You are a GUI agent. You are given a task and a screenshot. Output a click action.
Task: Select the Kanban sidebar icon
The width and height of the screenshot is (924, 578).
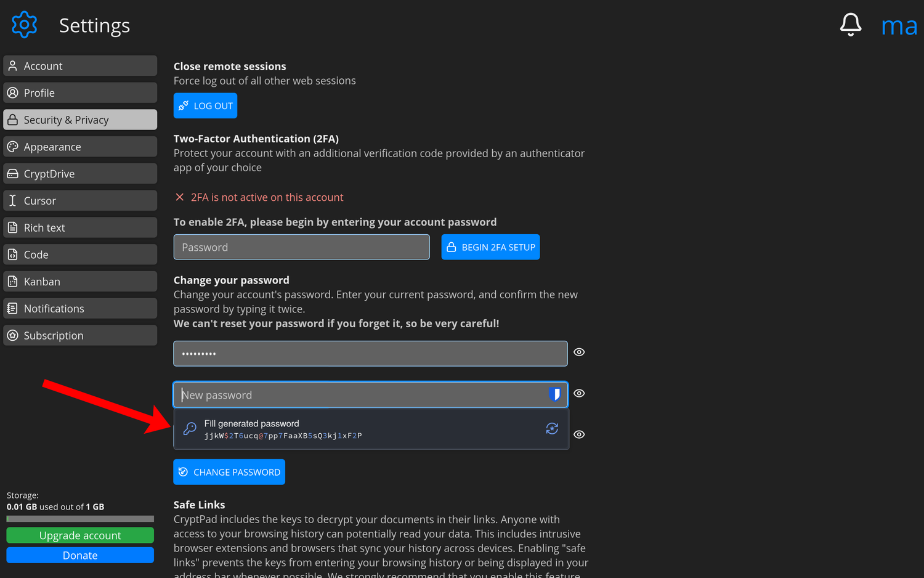pyautogui.click(x=12, y=281)
